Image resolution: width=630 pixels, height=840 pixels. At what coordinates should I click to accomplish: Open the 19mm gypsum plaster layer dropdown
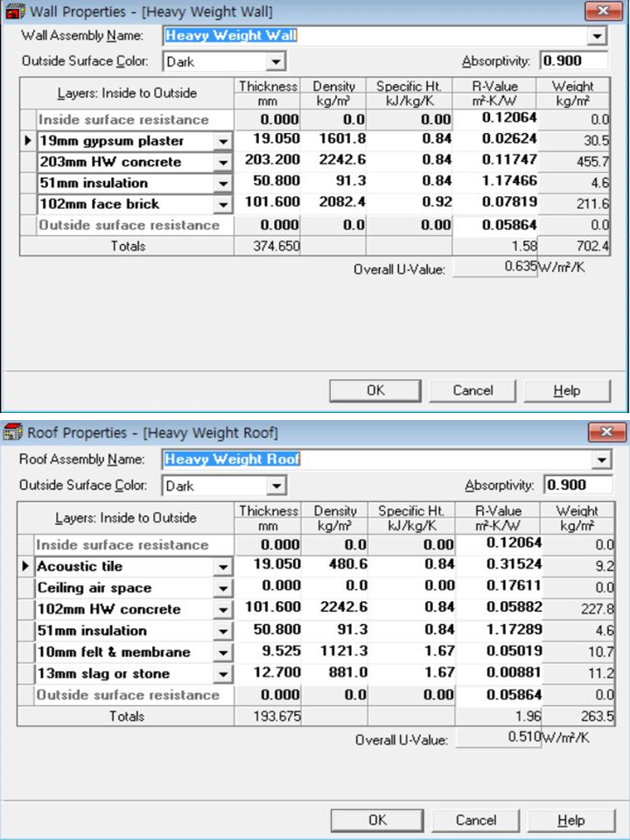tap(222, 141)
